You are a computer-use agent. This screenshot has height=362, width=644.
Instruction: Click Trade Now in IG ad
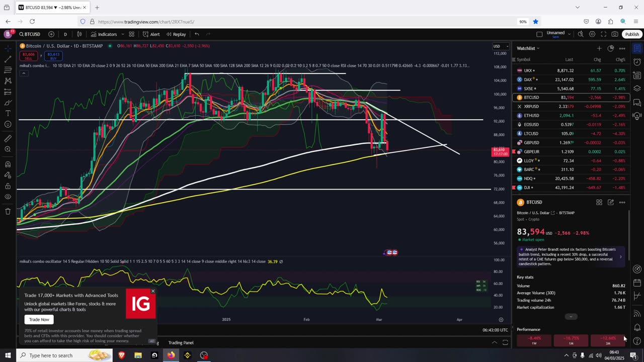tap(39, 320)
